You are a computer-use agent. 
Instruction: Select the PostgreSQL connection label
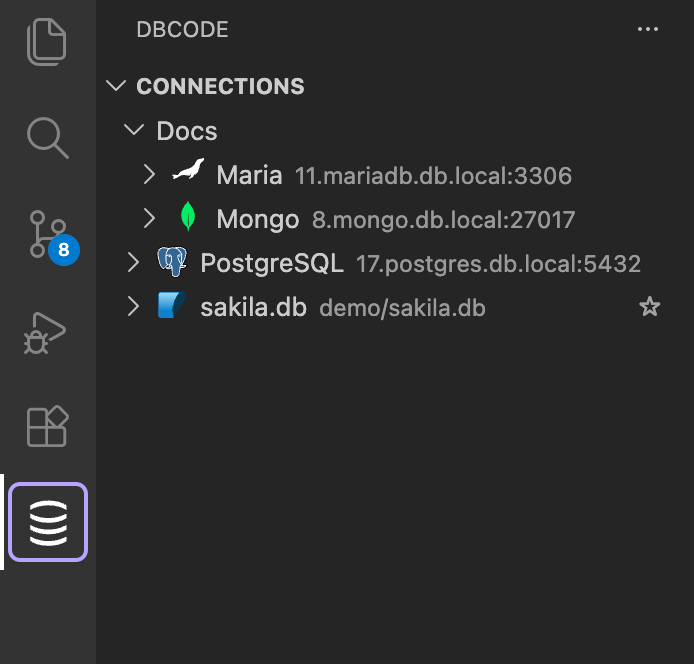(x=272, y=263)
